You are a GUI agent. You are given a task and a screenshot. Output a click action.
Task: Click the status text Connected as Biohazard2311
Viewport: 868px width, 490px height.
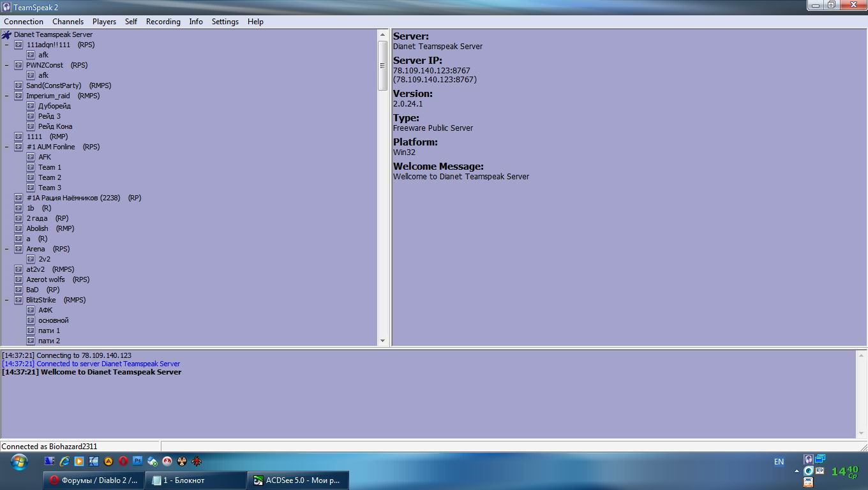50,447
